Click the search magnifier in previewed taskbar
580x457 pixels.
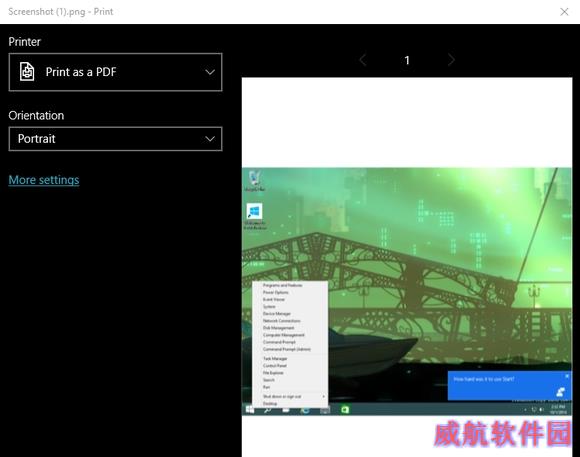click(x=267, y=410)
